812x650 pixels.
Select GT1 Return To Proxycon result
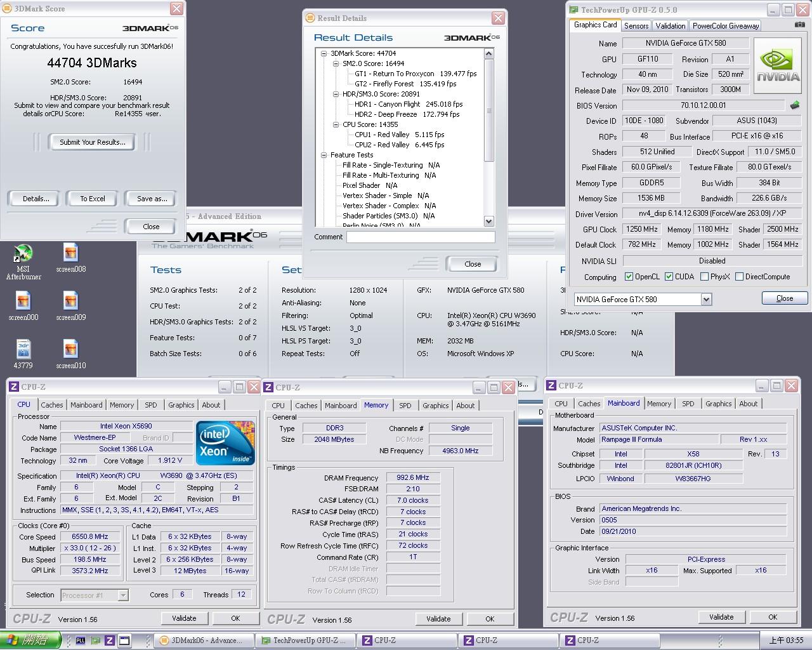point(416,74)
